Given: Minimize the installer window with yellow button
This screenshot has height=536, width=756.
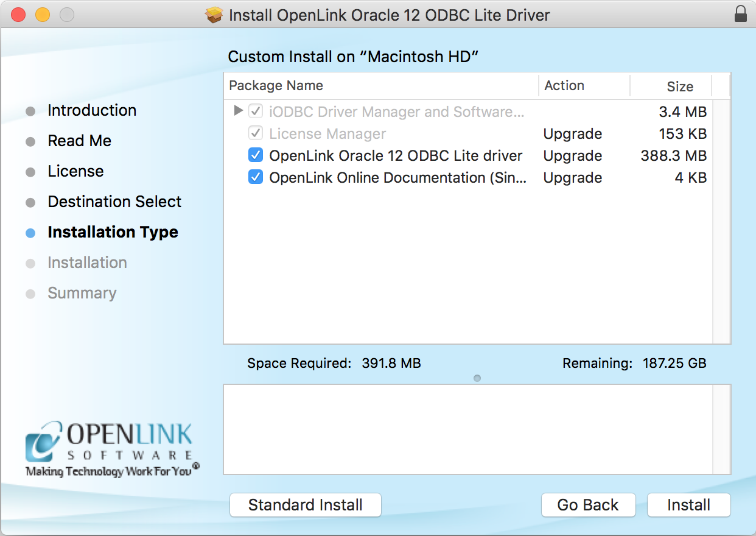Looking at the screenshot, I should [43, 15].
